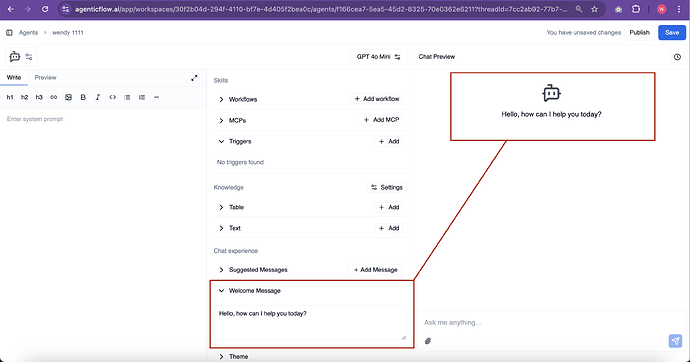Toggle the sidebar panel icon next to Agents

[x=9, y=33]
